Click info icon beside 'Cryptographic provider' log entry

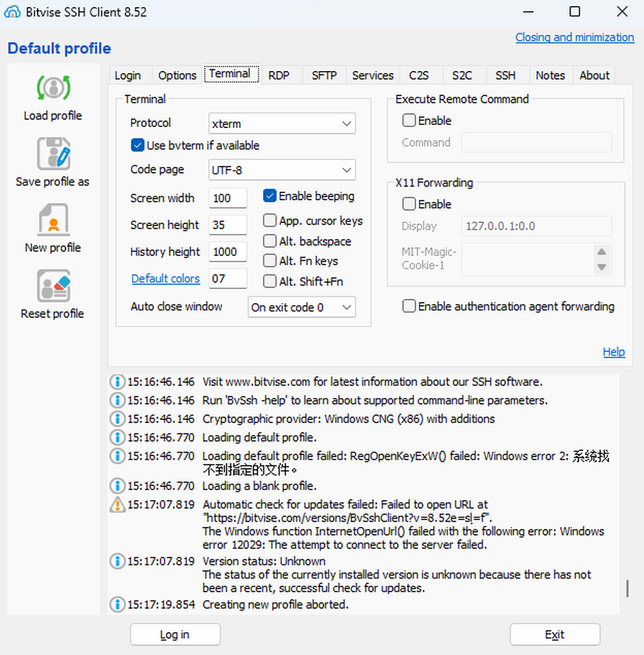tap(117, 419)
